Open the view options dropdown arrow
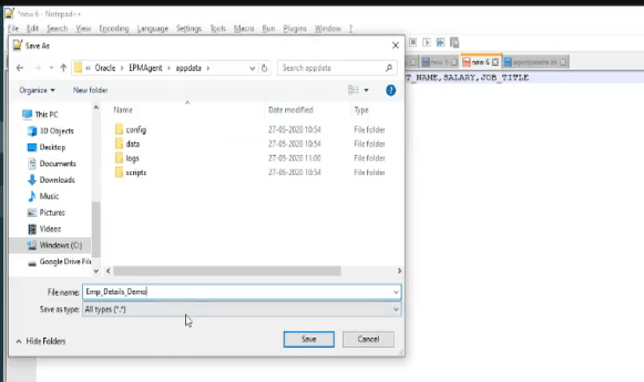The image size is (644, 382). 366,90
